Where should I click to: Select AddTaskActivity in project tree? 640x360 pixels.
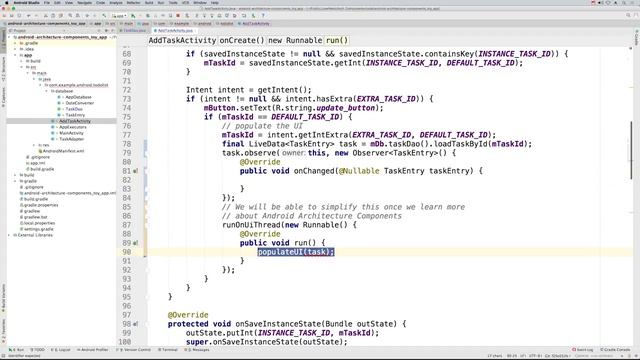coord(75,121)
